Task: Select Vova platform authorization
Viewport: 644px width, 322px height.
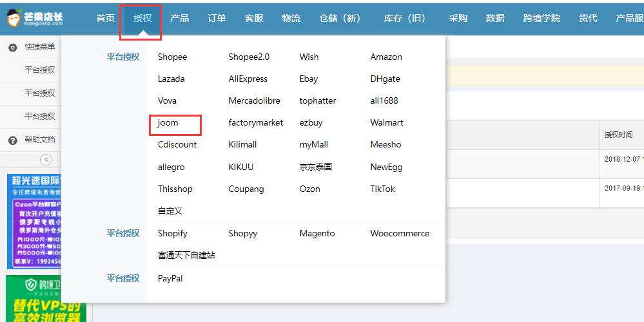Action: [x=167, y=100]
